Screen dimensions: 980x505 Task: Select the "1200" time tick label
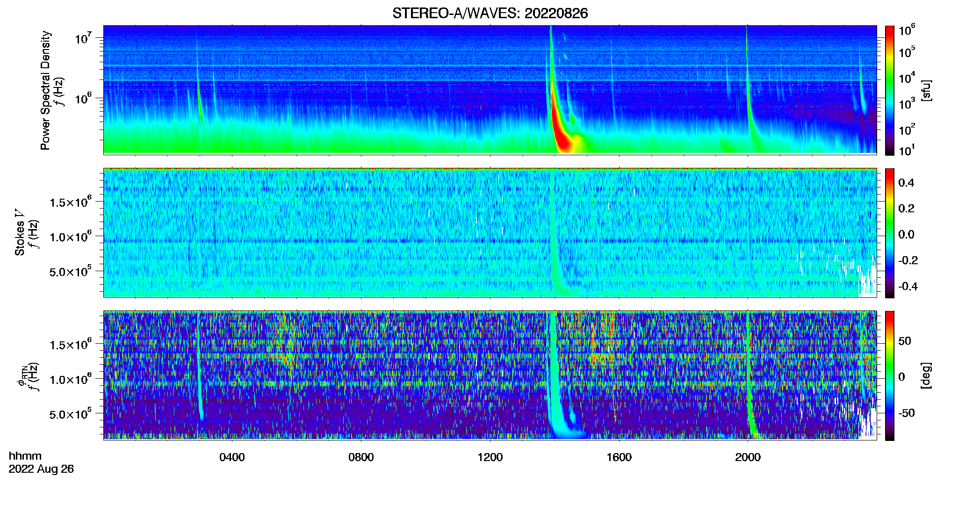click(x=490, y=457)
